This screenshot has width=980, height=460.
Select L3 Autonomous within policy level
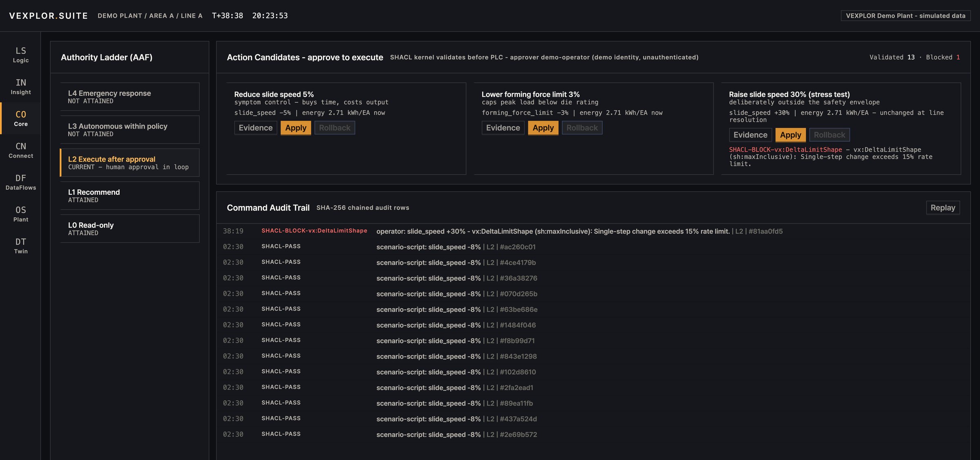[130, 130]
